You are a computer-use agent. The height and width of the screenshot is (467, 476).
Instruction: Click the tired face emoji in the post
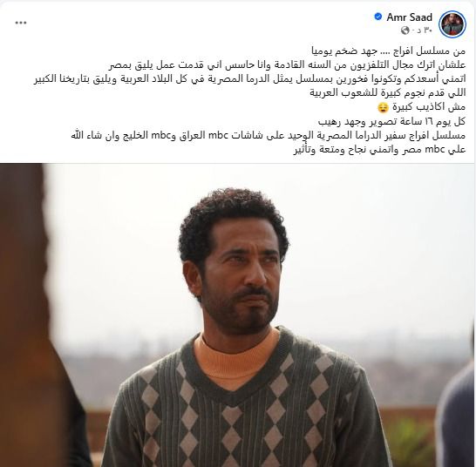[382, 107]
